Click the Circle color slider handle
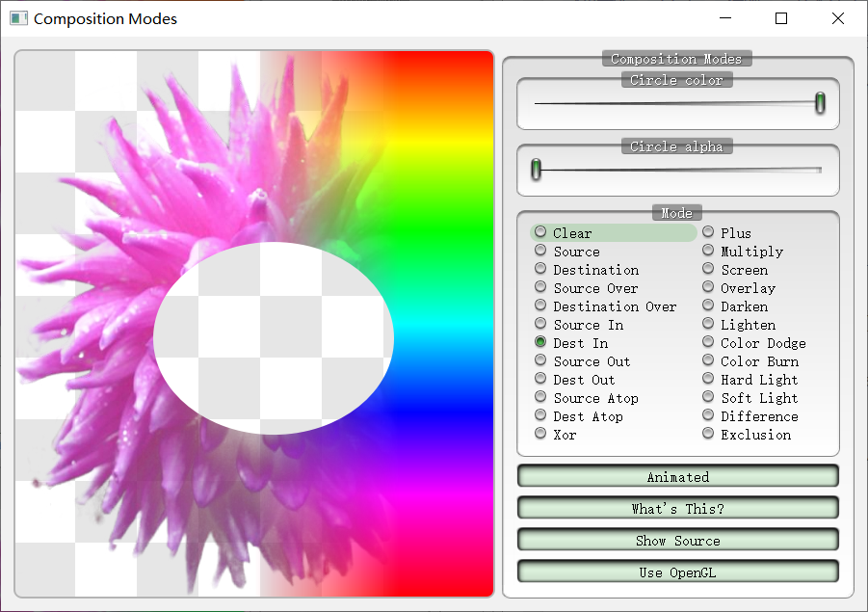 (818, 103)
